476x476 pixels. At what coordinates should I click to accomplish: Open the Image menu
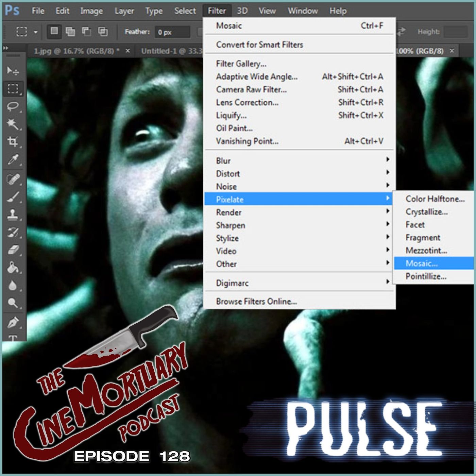click(91, 11)
